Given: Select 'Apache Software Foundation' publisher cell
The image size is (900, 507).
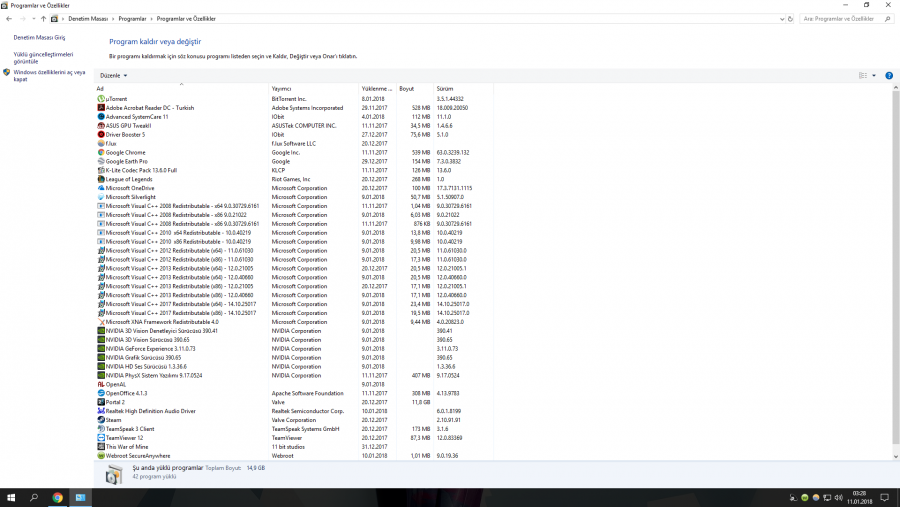Looking at the screenshot, I should [308, 393].
